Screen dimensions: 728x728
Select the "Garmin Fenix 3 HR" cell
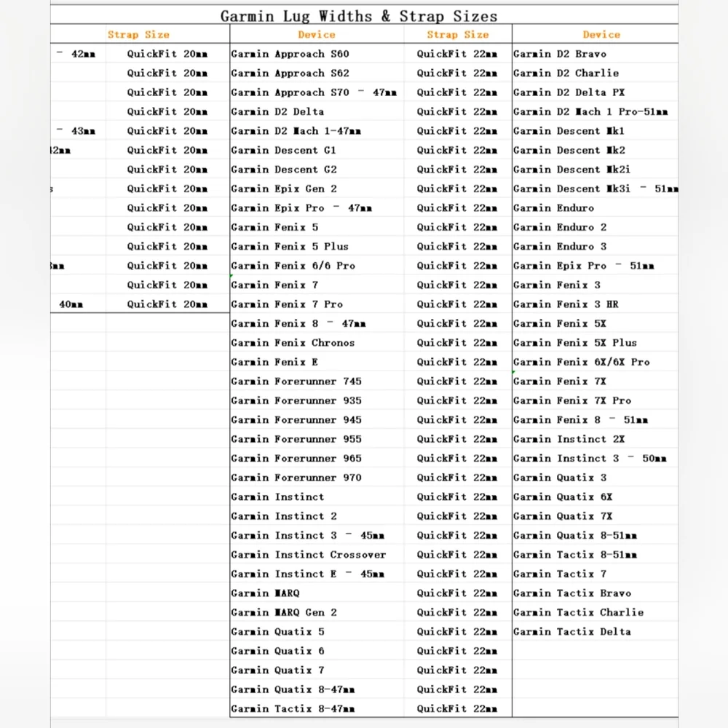(596, 304)
